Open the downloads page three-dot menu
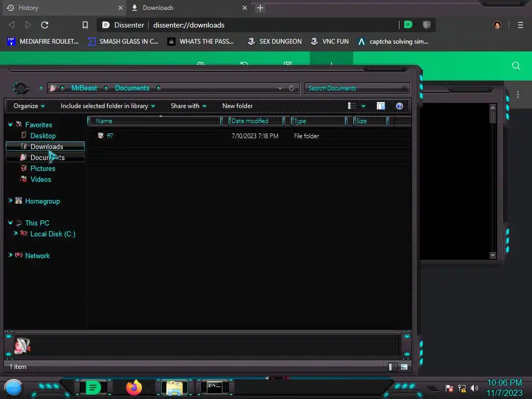This screenshot has height=399, width=532. pyautogui.click(x=518, y=95)
